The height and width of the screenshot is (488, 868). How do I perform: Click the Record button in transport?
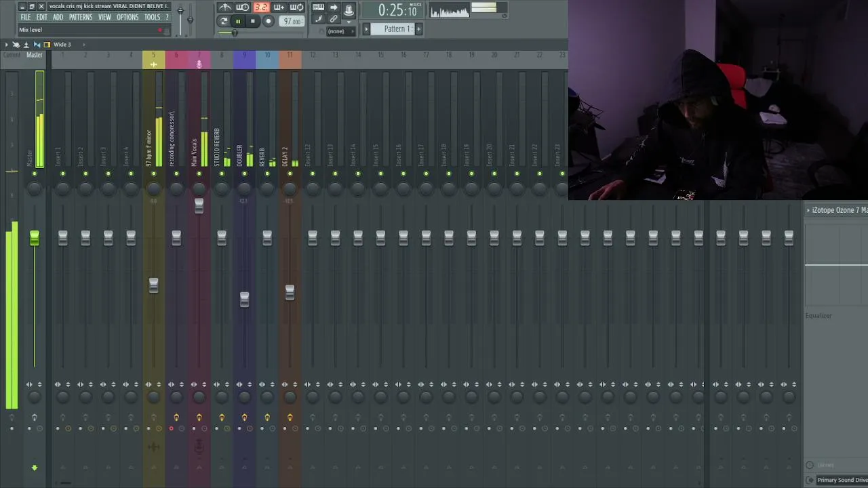coord(268,21)
